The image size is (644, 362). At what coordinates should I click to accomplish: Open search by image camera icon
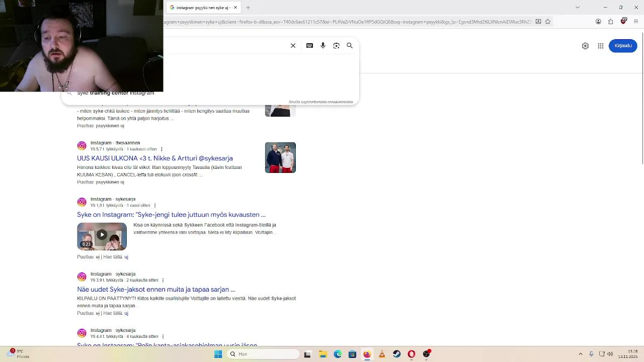point(337,46)
